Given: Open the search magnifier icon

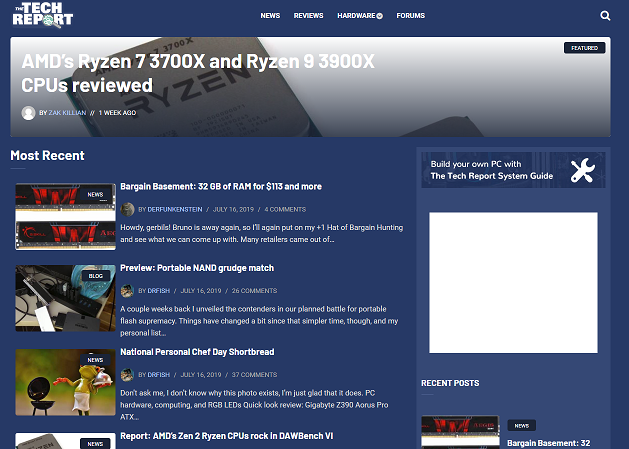Looking at the screenshot, I should pos(605,16).
